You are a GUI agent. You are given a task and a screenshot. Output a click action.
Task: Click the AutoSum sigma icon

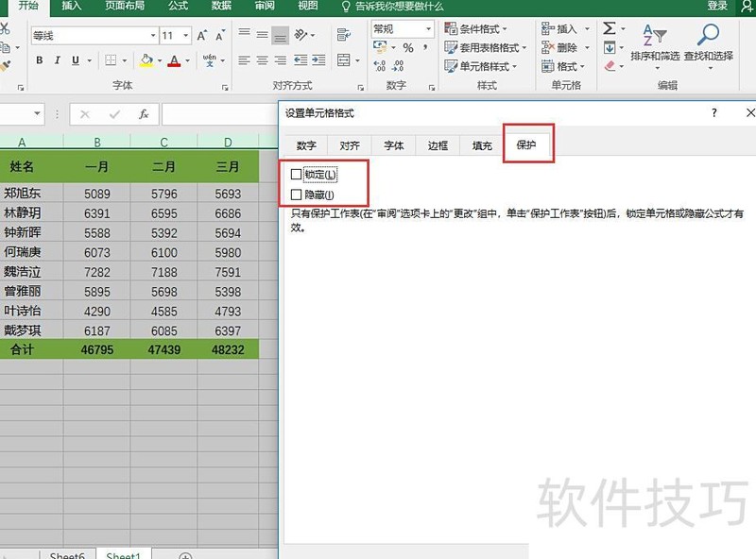610,28
